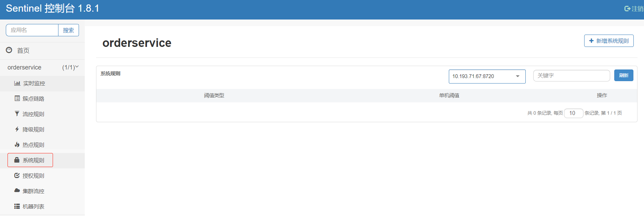644x216 pixels.
Task: Click the 授权规则 check icon
Action: pyautogui.click(x=17, y=175)
